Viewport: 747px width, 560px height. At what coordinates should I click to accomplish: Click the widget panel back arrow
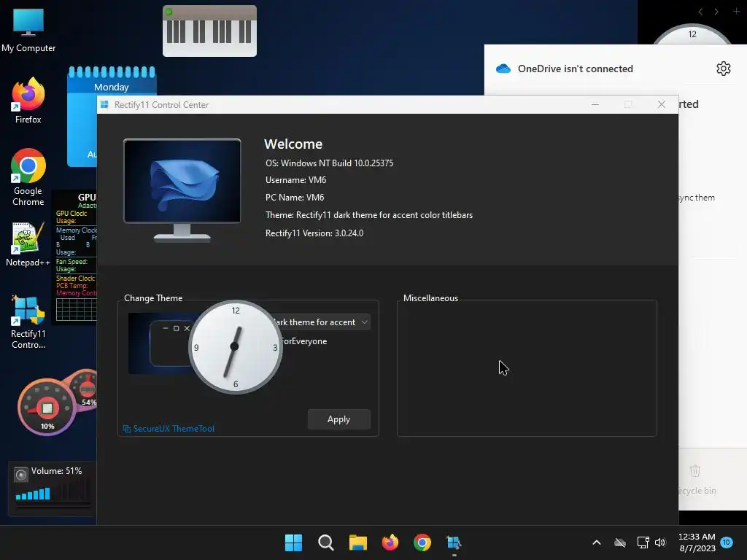[x=700, y=12]
